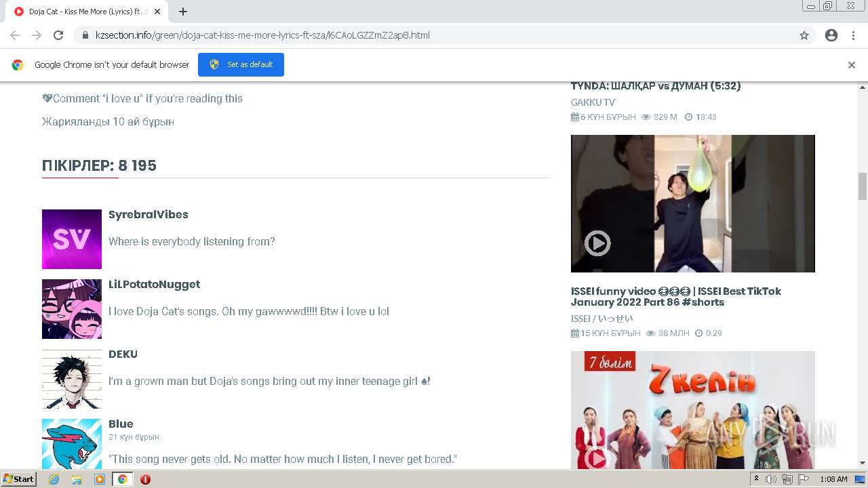
Task: Click the '15 КҮН БҰРЫН' date label
Action: 610,333
